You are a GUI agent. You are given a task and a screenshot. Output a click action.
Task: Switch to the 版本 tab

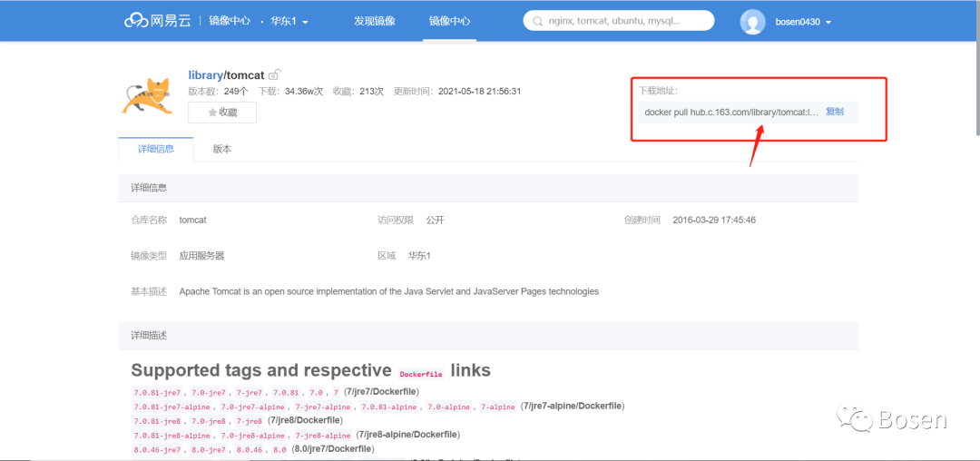click(222, 150)
